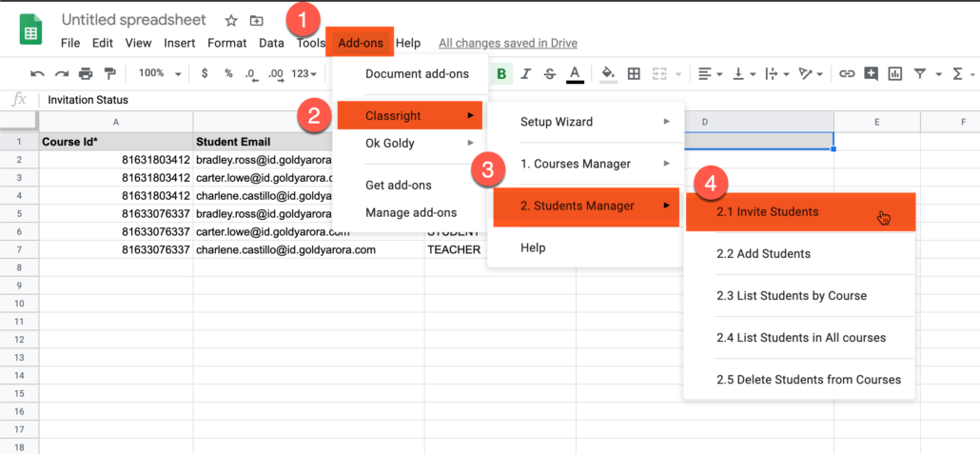Open the Format menu
Viewport: 980px width, 454px height.
(226, 43)
